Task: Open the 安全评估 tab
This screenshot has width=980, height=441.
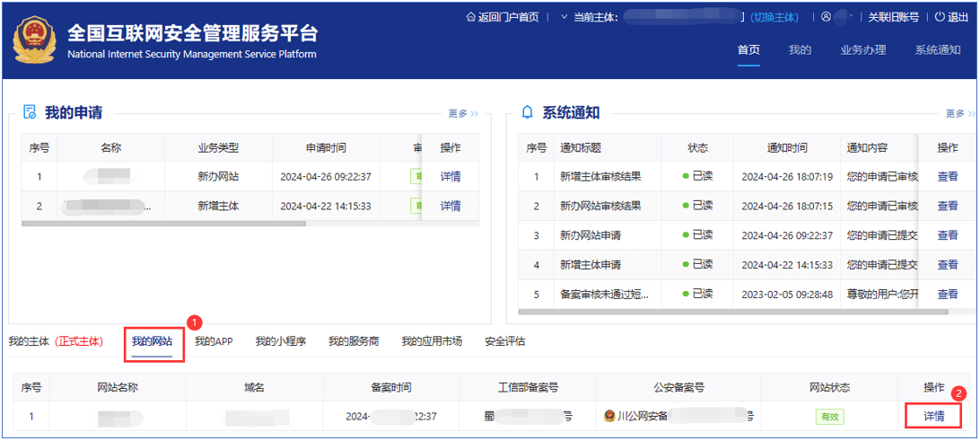Action: [x=504, y=341]
